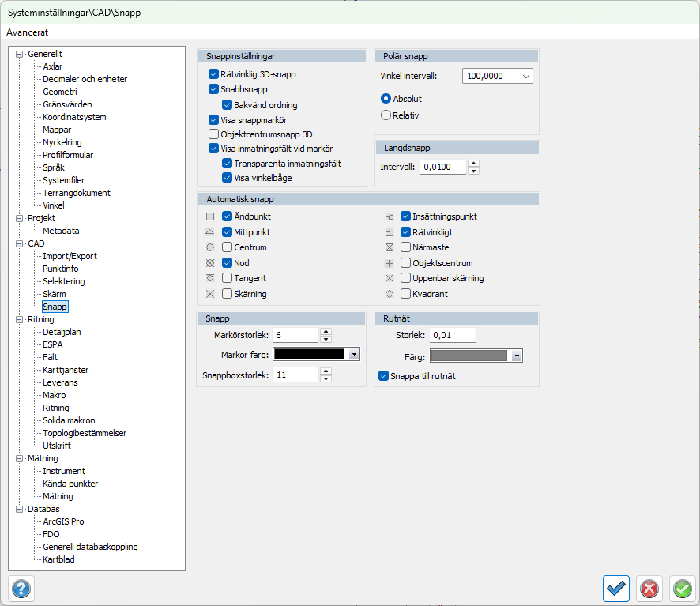Open the Avancerat menu
Viewport: 700px width, 606px height.
28,32
